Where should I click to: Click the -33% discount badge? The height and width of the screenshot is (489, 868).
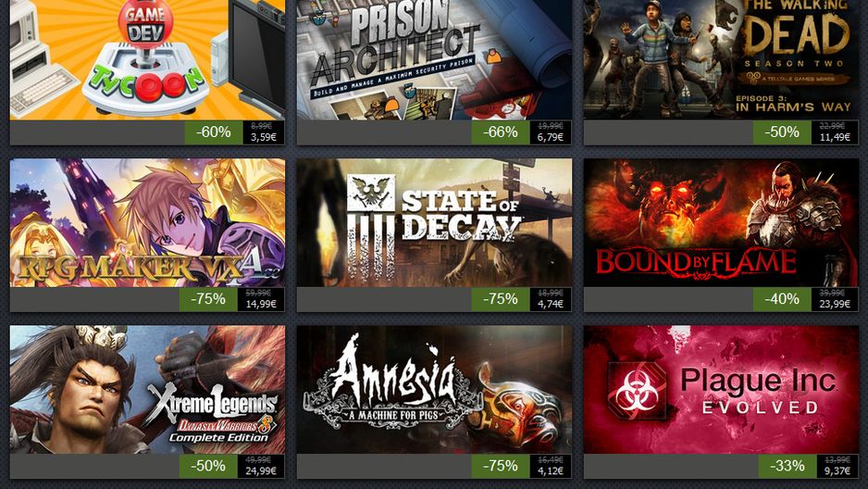(787, 466)
